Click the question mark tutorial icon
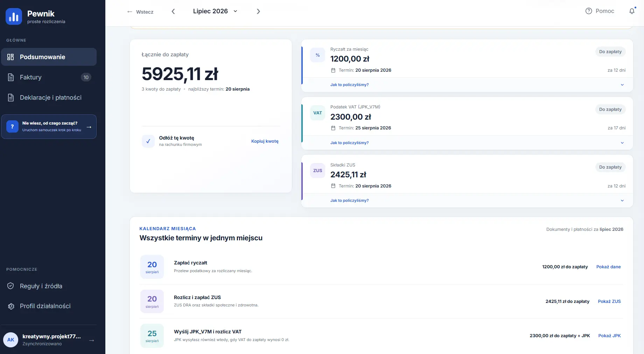This screenshot has height=354, width=644. 12,127
